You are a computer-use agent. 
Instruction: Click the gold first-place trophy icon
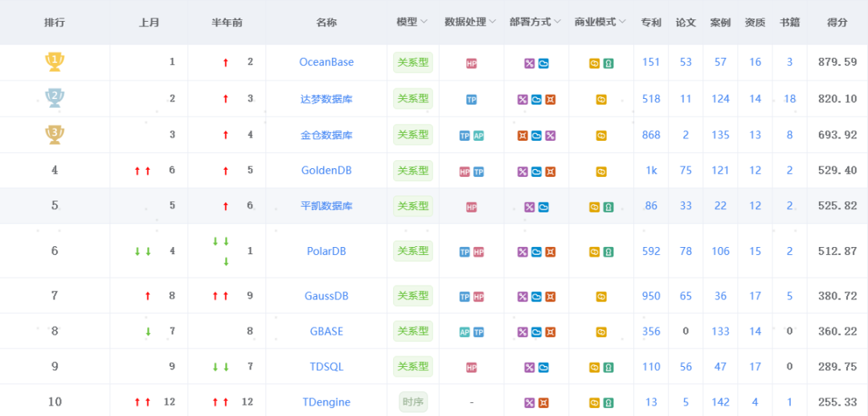click(55, 61)
